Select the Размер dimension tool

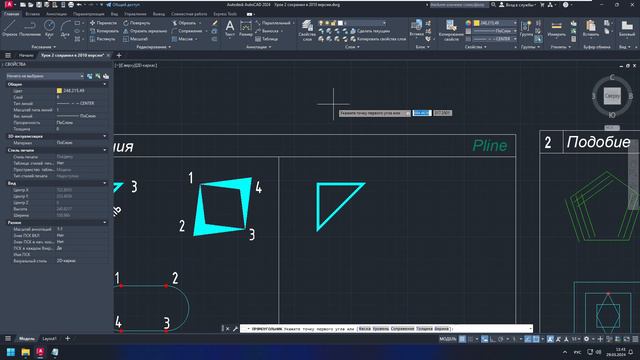(246, 29)
